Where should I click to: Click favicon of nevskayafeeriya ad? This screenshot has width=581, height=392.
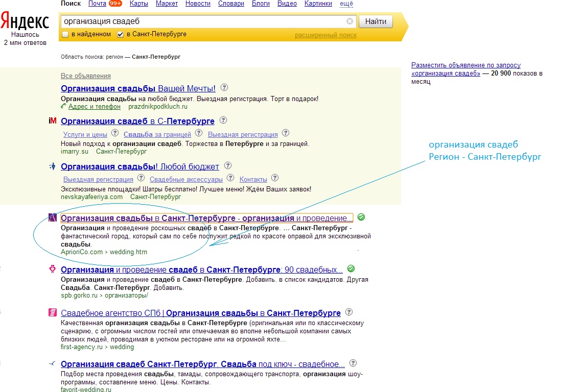[53, 166]
